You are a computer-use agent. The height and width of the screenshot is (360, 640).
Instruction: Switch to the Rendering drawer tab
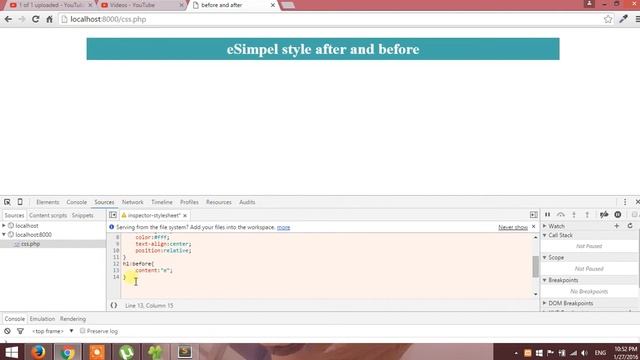[x=73, y=319]
